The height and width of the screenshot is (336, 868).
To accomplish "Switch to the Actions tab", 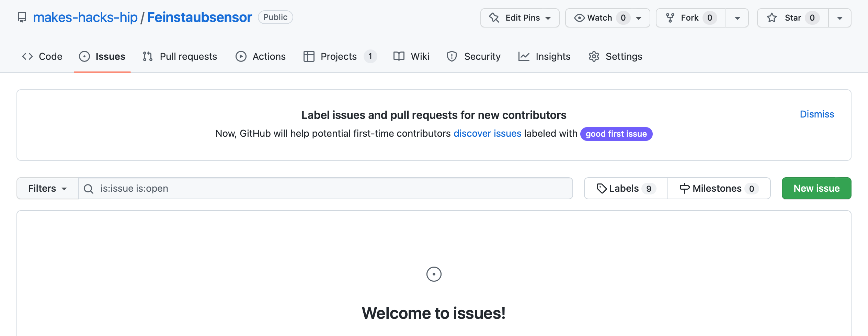I will click(261, 56).
